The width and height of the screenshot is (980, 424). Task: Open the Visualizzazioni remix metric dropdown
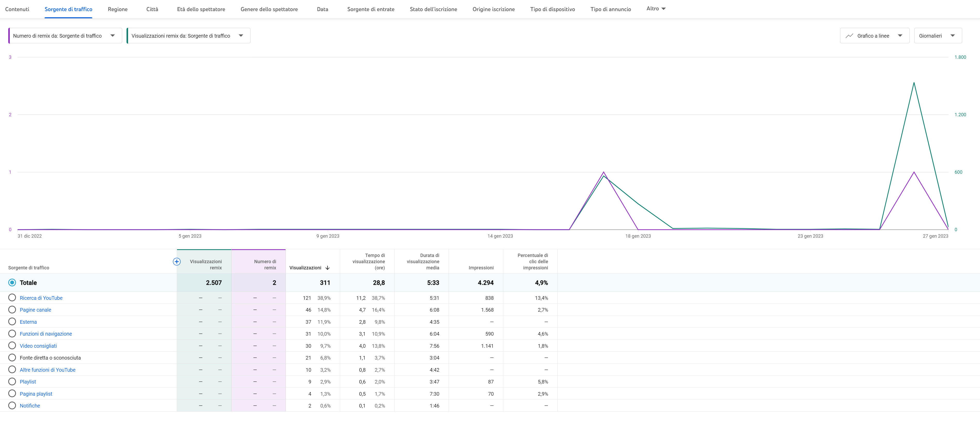(188, 36)
